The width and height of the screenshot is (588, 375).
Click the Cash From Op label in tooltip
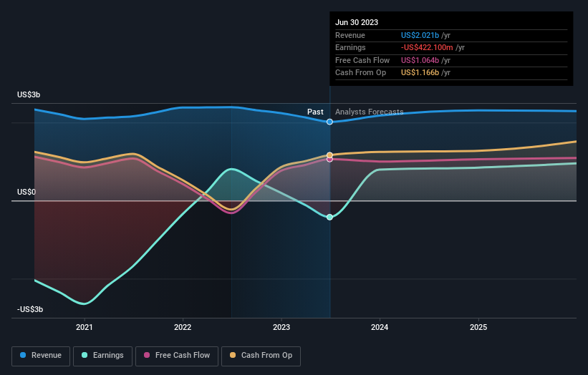click(360, 73)
